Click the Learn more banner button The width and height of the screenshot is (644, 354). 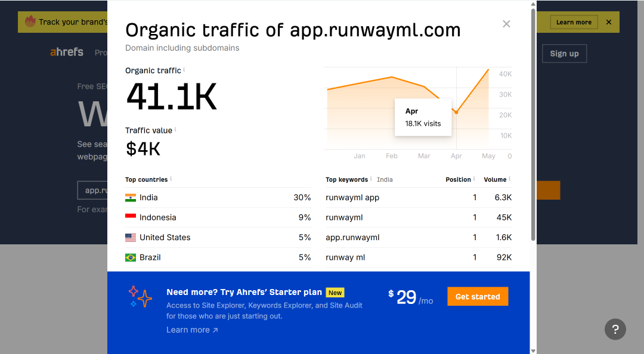pyautogui.click(x=574, y=22)
